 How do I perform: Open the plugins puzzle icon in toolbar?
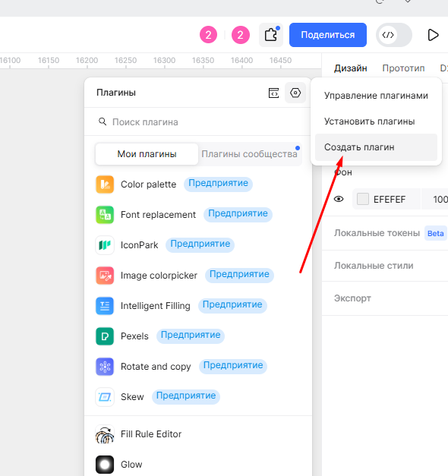point(271,35)
